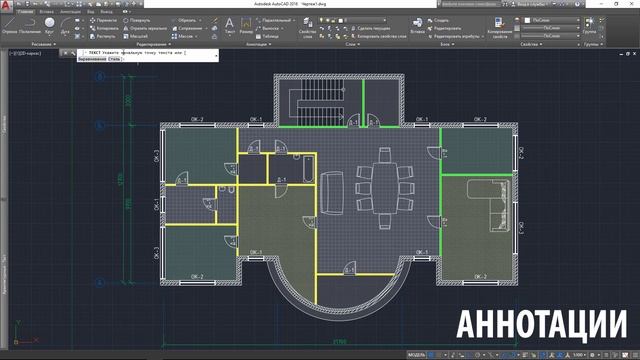Click Создать (Create block) tool
Viewport: 640px width, 360px height.
pos(438,20)
